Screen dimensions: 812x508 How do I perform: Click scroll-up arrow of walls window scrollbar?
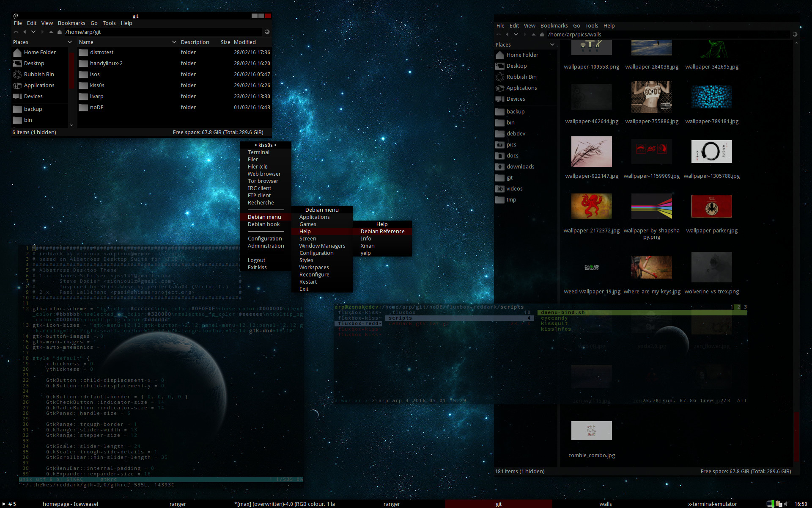tap(796, 43)
